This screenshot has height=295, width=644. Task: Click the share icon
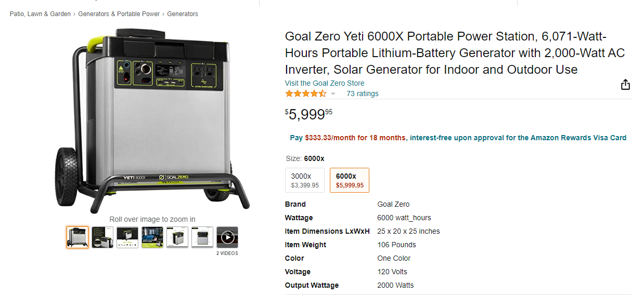(625, 85)
